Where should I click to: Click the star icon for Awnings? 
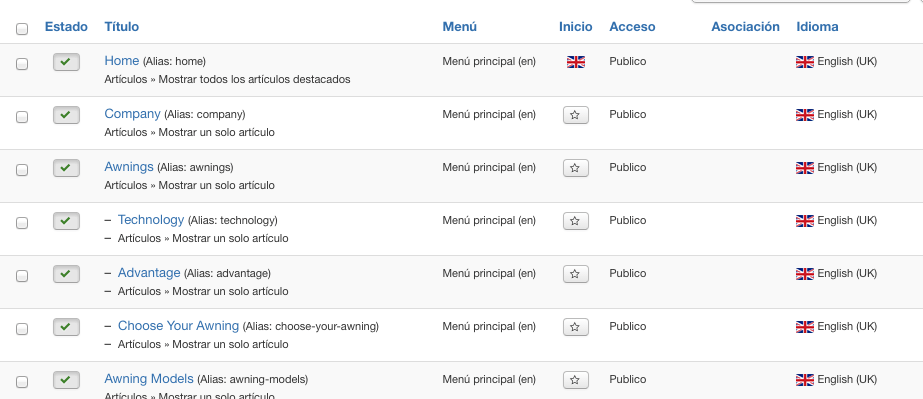575,168
